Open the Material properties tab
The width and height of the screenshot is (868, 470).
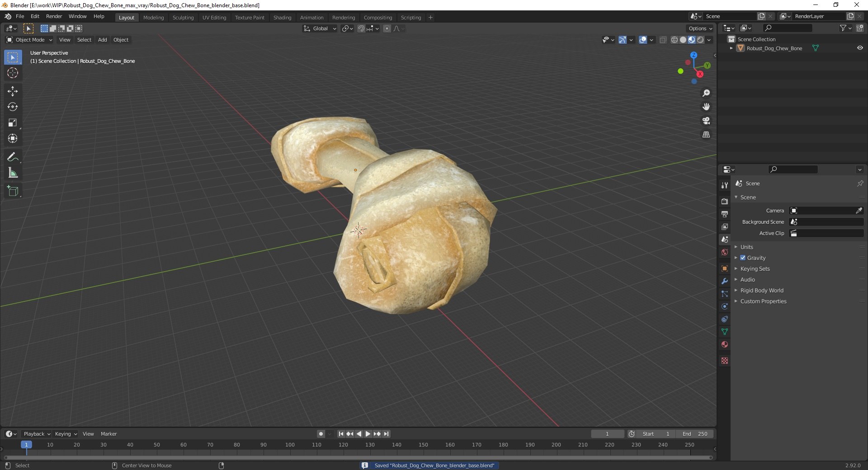click(x=725, y=344)
